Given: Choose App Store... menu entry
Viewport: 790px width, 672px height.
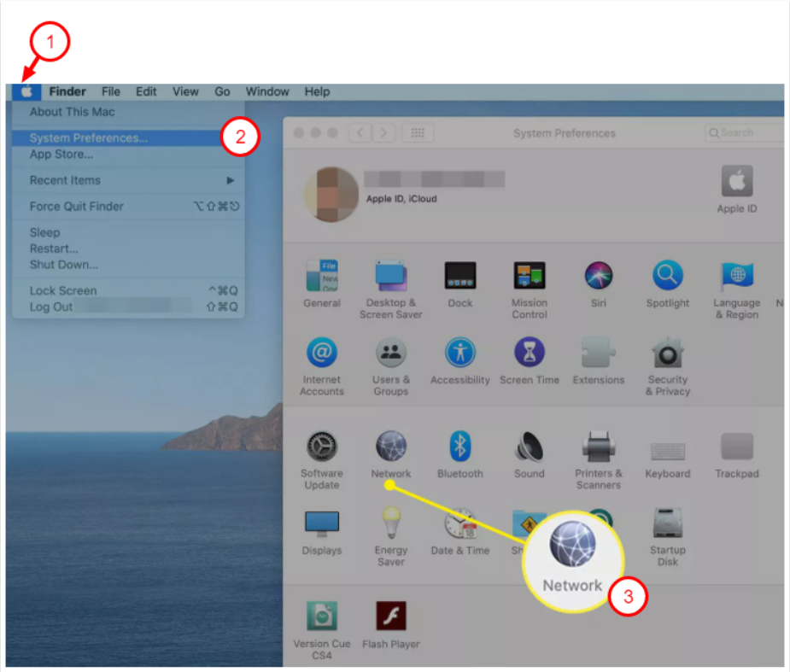Looking at the screenshot, I should coord(128,155).
